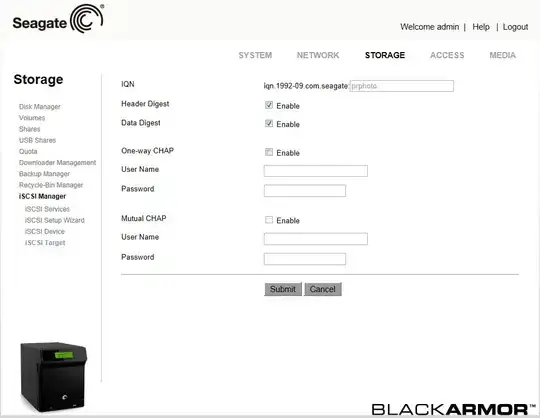Open Shares in sidebar

point(29,129)
